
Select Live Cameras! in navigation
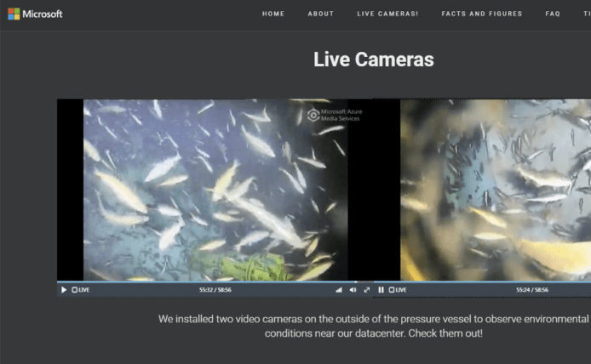[387, 14]
